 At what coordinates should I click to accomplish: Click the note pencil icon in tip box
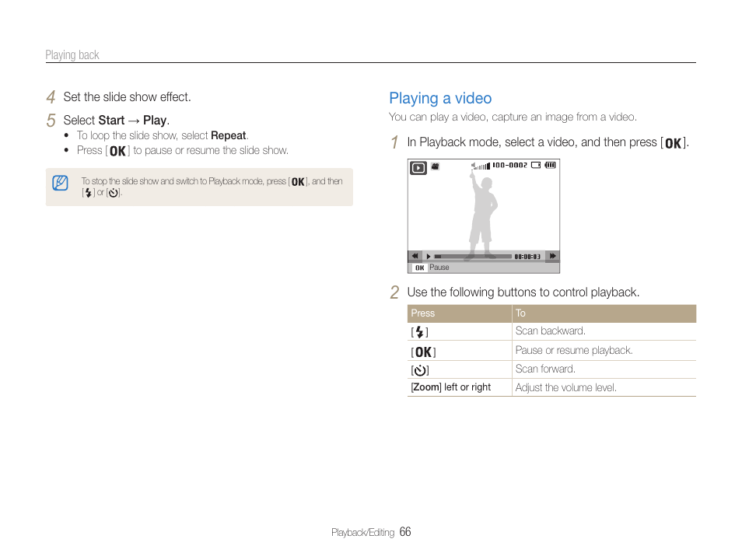tap(60, 183)
